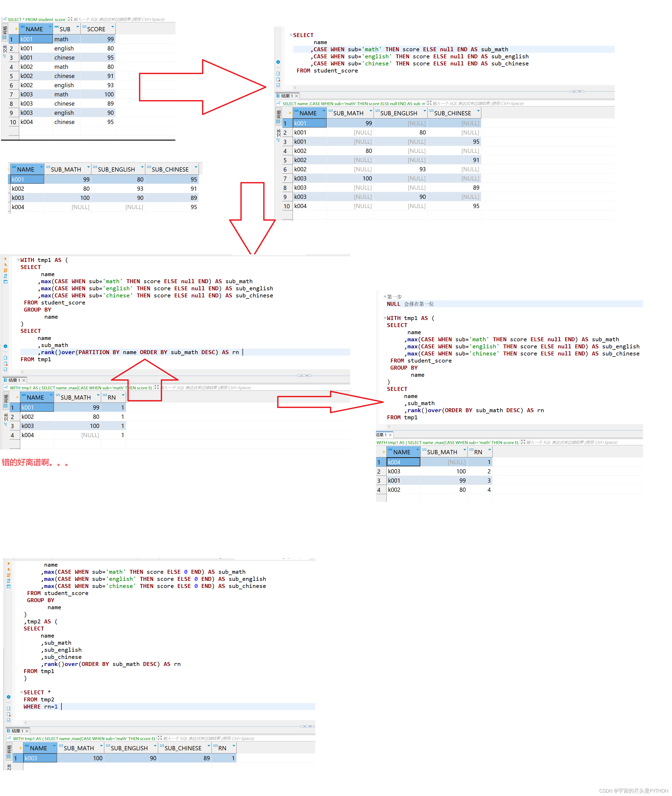This screenshot has width=672, height=796.
Task: Click the SUB_MATH column header in the CASE WHEN results
Action: pos(350,113)
